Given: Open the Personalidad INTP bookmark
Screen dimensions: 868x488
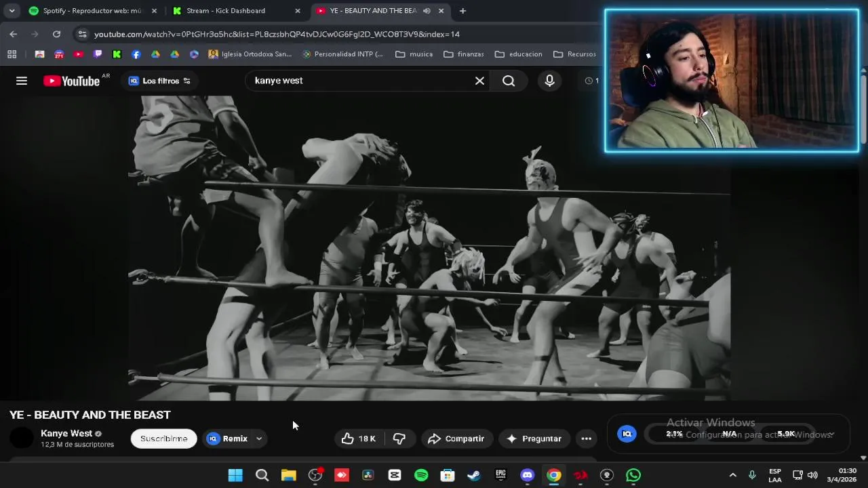Looking at the screenshot, I should point(342,54).
